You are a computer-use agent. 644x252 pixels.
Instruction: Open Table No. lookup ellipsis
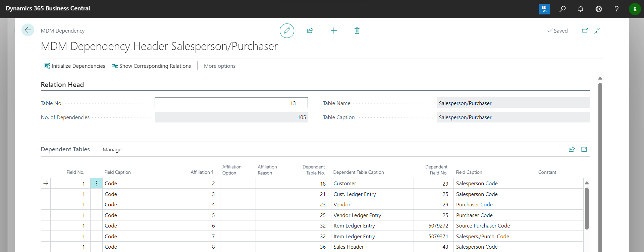point(303,103)
